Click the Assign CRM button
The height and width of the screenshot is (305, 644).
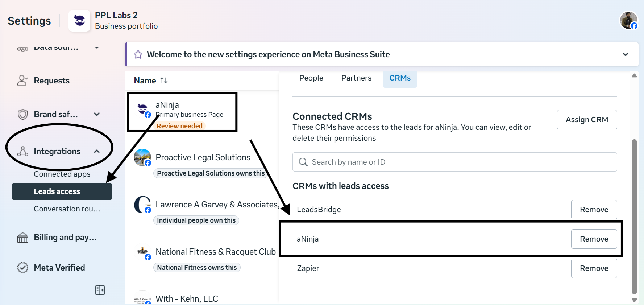coord(587,120)
